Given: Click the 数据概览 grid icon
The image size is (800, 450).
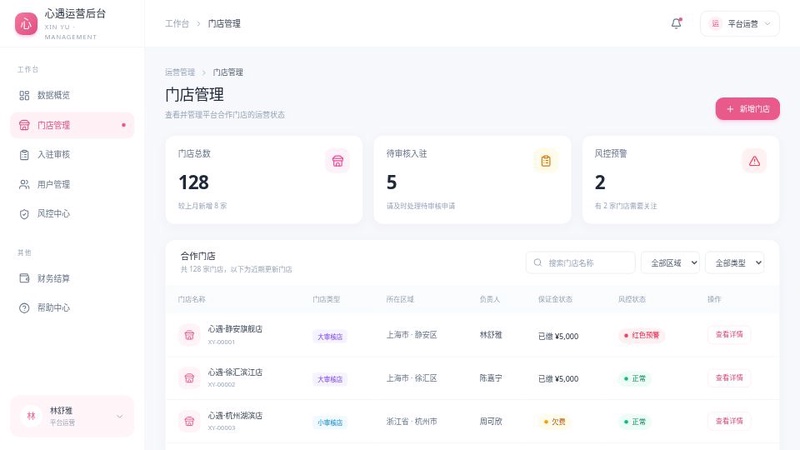Looking at the screenshot, I should (x=24, y=95).
